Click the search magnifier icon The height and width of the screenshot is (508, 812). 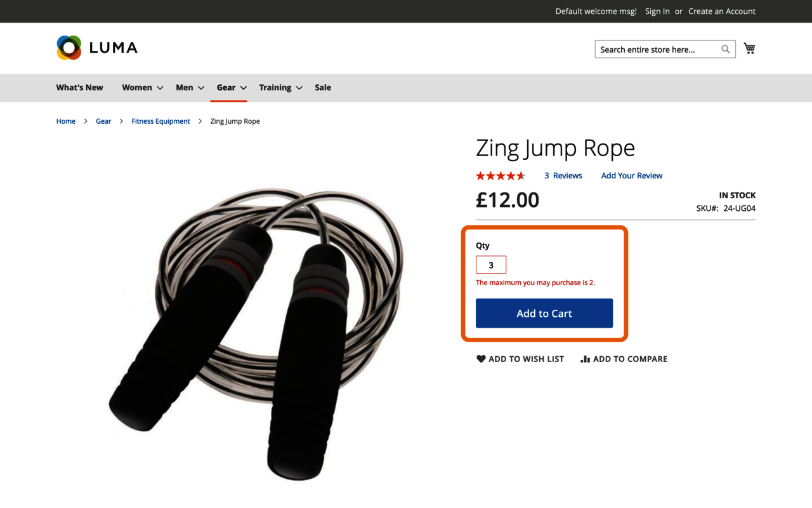coord(726,50)
